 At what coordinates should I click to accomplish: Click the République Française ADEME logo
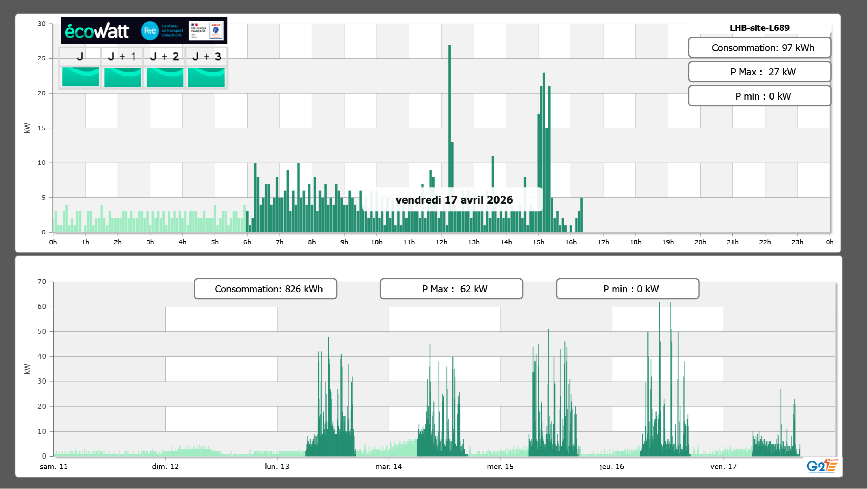(x=206, y=31)
